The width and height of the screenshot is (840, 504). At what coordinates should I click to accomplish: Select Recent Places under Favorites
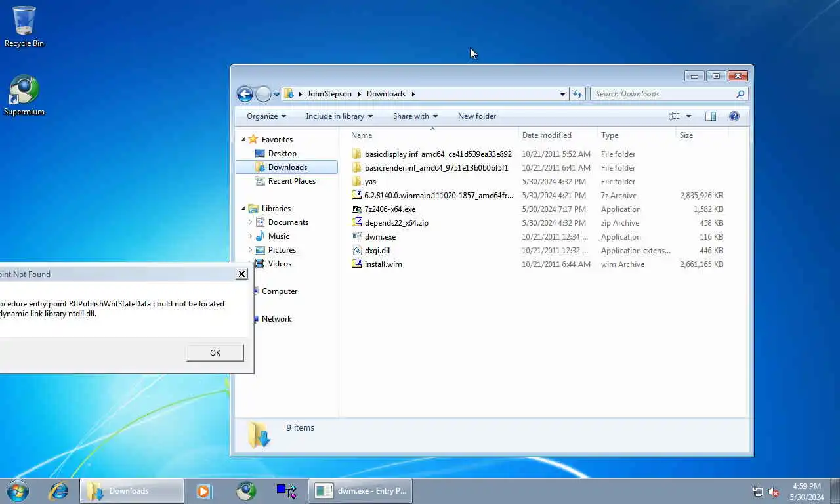[292, 181]
